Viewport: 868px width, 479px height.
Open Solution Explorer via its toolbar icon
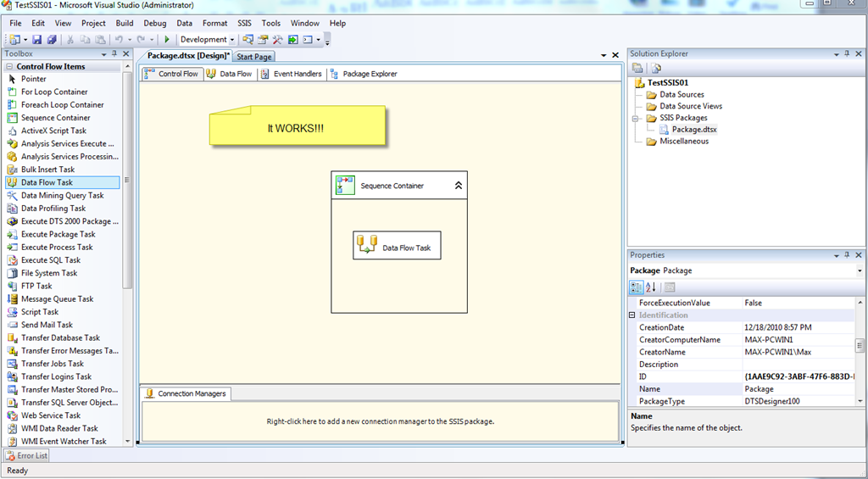pyautogui.click(x=248, y=39)
